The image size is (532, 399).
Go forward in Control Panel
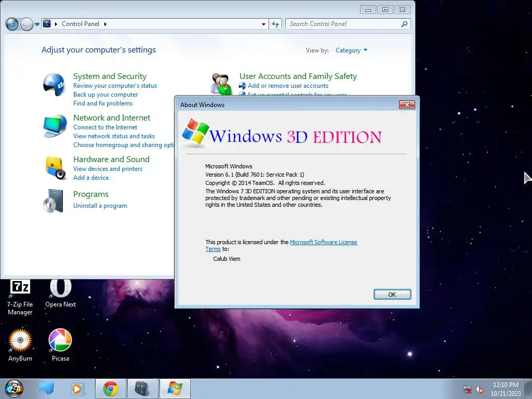pos(26,24)
